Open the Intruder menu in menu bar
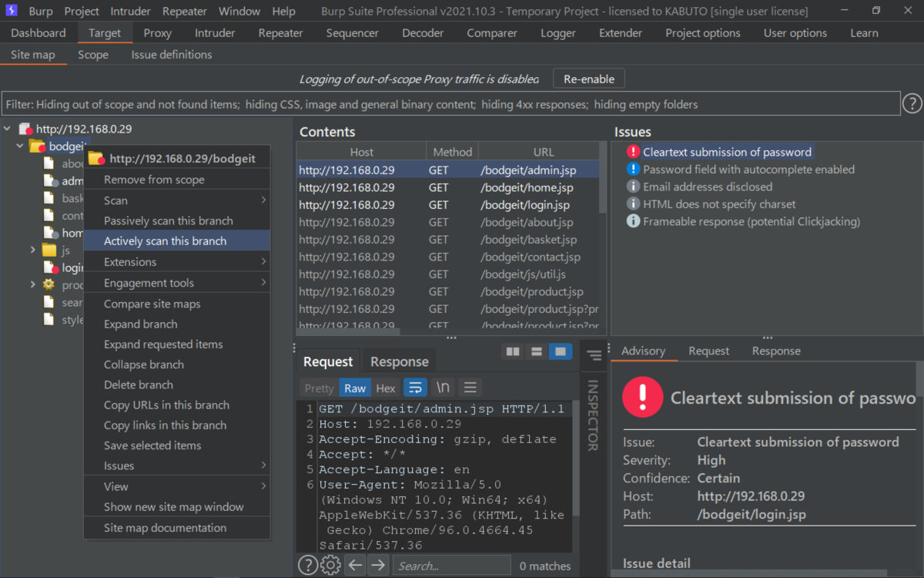The height and width of the screenshot is (578, 924). pyautogui.click(x=130, y=12)
